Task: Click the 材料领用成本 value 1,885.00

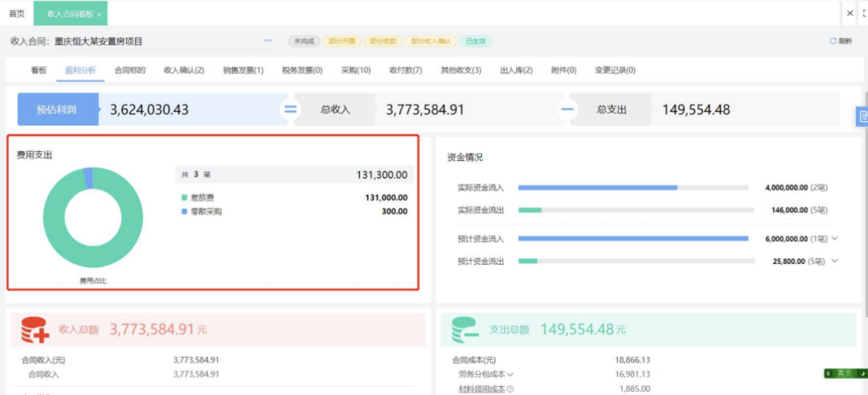Action: (635, 389)
